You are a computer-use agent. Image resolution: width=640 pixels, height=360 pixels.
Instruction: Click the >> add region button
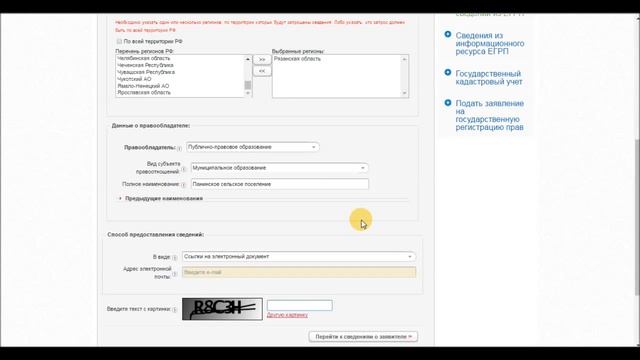click(x=262, y=60)
